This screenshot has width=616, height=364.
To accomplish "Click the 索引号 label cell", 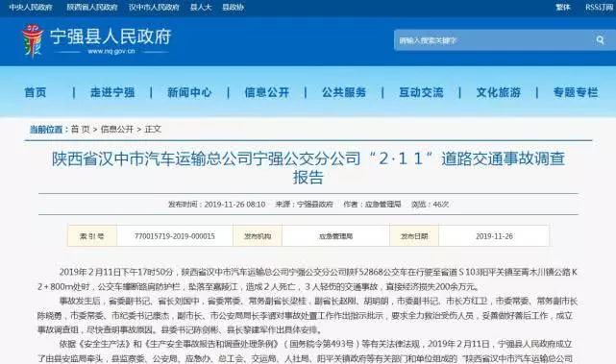I will click(x=92, y=236).
